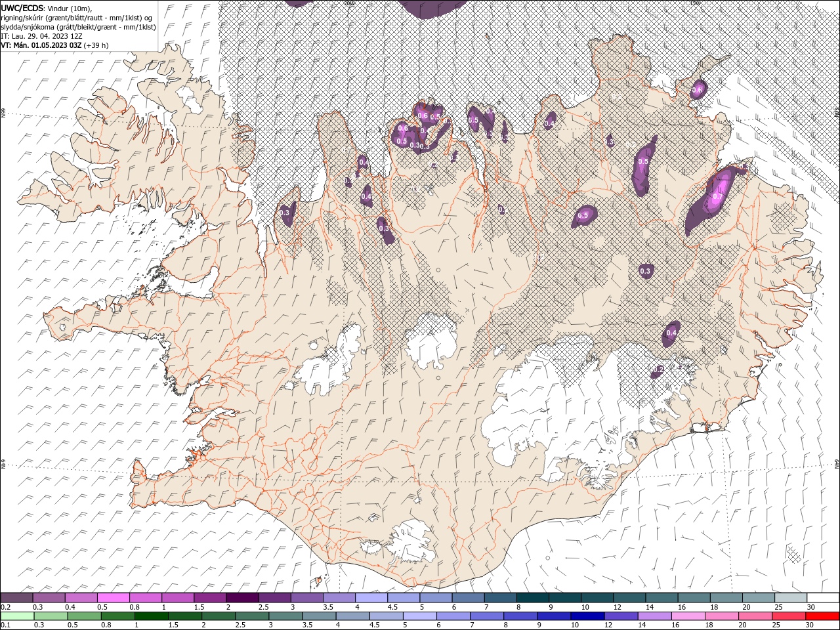This screenshot has width=840, height=630.
Task: Pick the light grey top-row swatch labeled 25
Action: pos(790,597)
